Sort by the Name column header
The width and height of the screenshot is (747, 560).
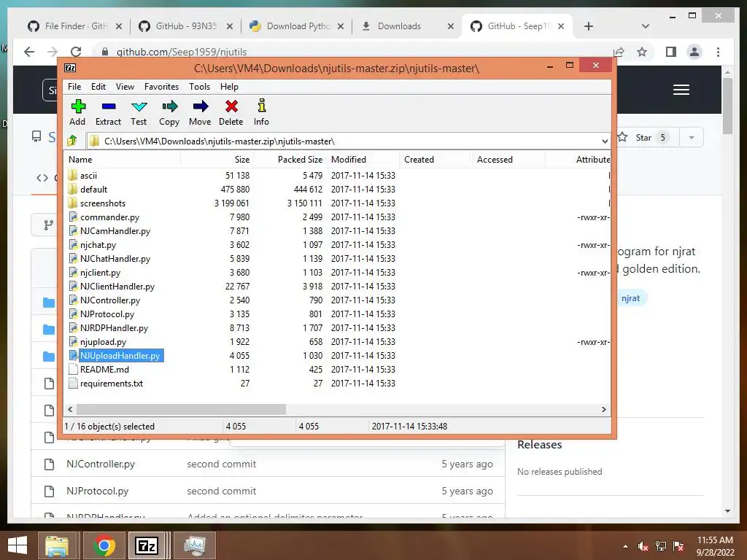click(x=122, y=160)
